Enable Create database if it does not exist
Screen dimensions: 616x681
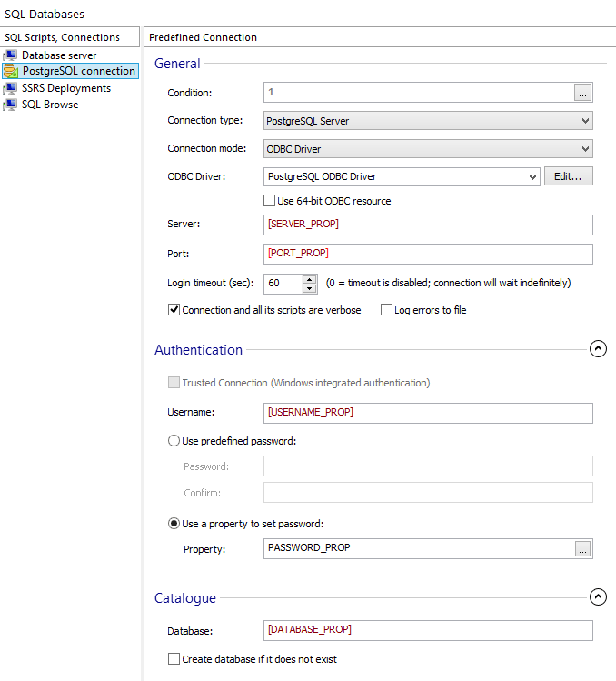174,659
